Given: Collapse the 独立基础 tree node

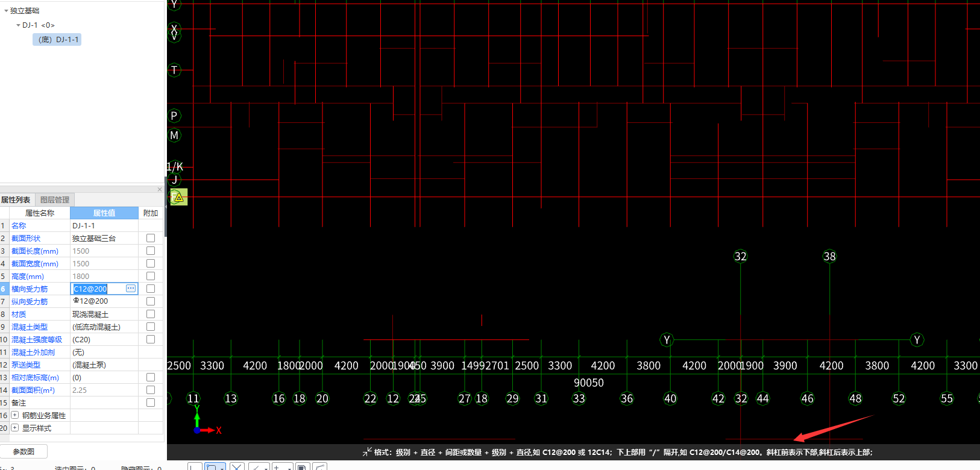Looking at the screenshot, I should (6, 11).
